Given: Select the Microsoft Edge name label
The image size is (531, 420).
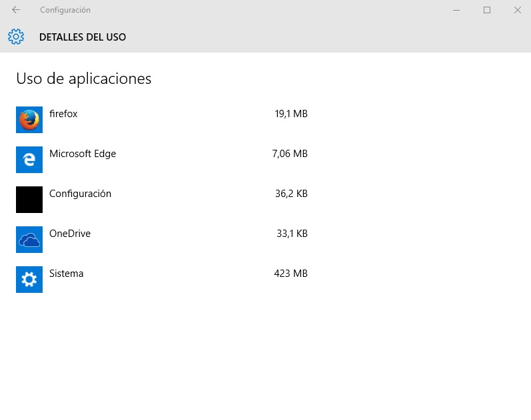Looking at the screenshot, I should [x=83, y=154].
